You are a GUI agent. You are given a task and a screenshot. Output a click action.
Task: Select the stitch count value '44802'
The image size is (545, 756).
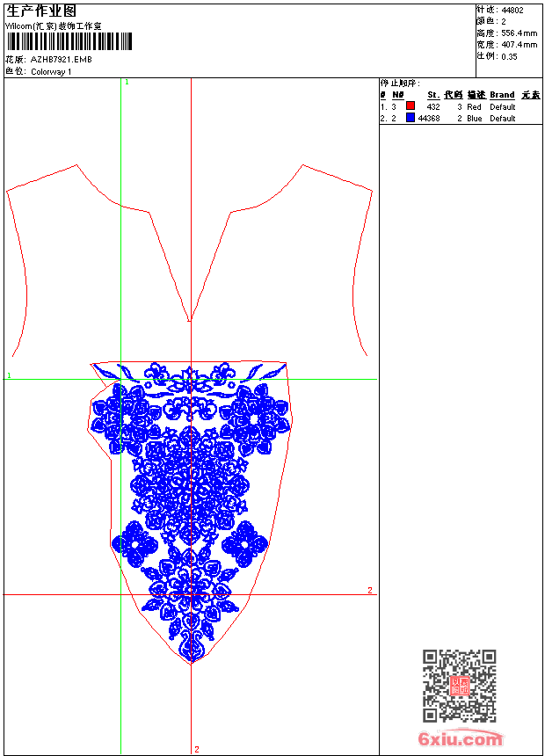512,11
